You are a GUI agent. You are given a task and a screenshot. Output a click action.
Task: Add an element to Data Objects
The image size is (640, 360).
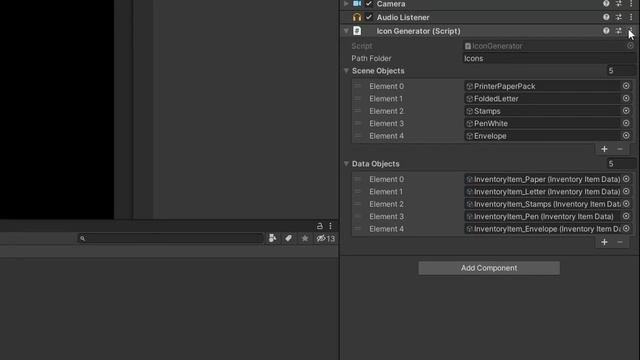[x=604, y=242]
